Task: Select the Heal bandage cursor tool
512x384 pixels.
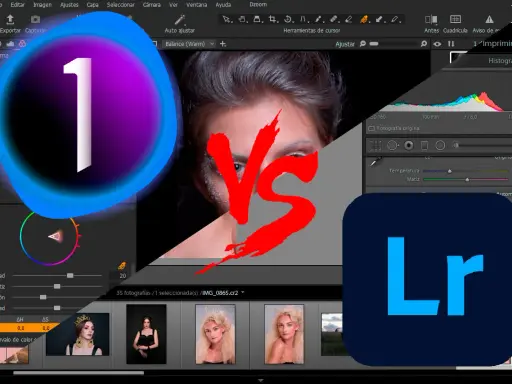Action: (x=334, y=20)
